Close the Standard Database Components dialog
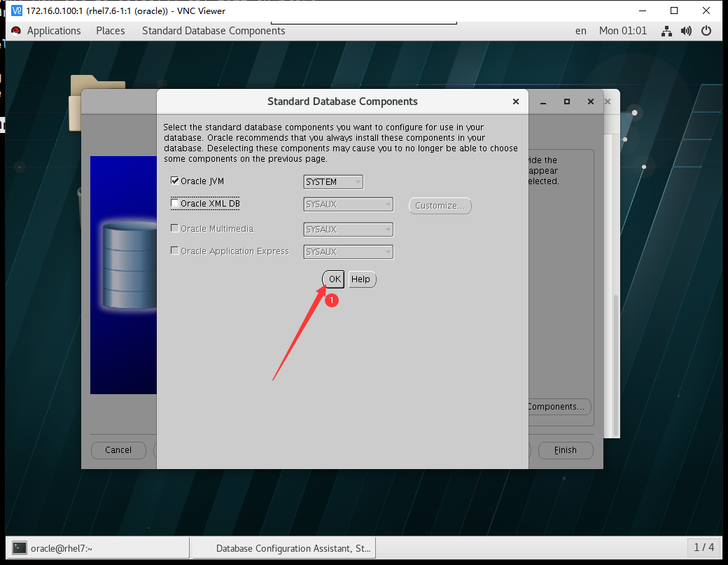Viewport: 728px width, 565px height. [515, 102]
